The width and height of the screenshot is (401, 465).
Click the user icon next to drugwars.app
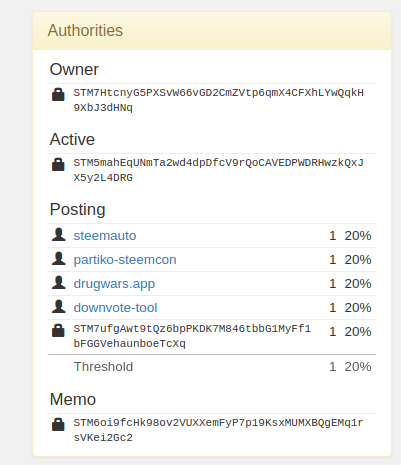(x=59, y=283)
